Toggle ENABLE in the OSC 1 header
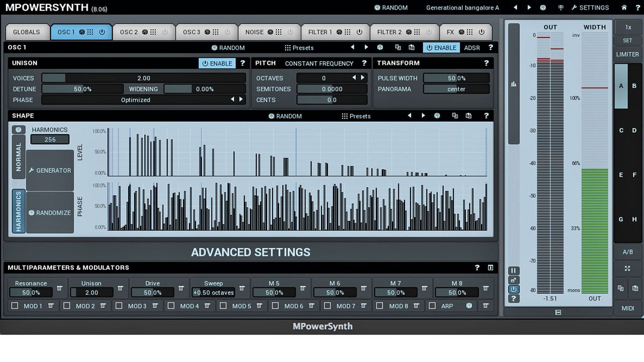Image resolution: width=644 pixels, height=362 pixels. [441, 48]
